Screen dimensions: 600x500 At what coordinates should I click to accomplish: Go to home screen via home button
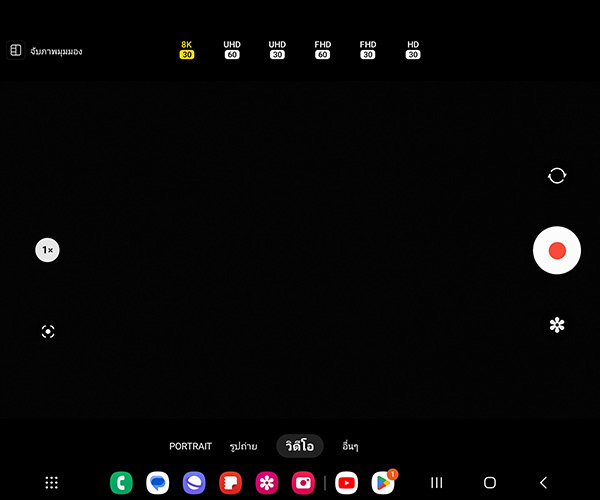[490, 483]
